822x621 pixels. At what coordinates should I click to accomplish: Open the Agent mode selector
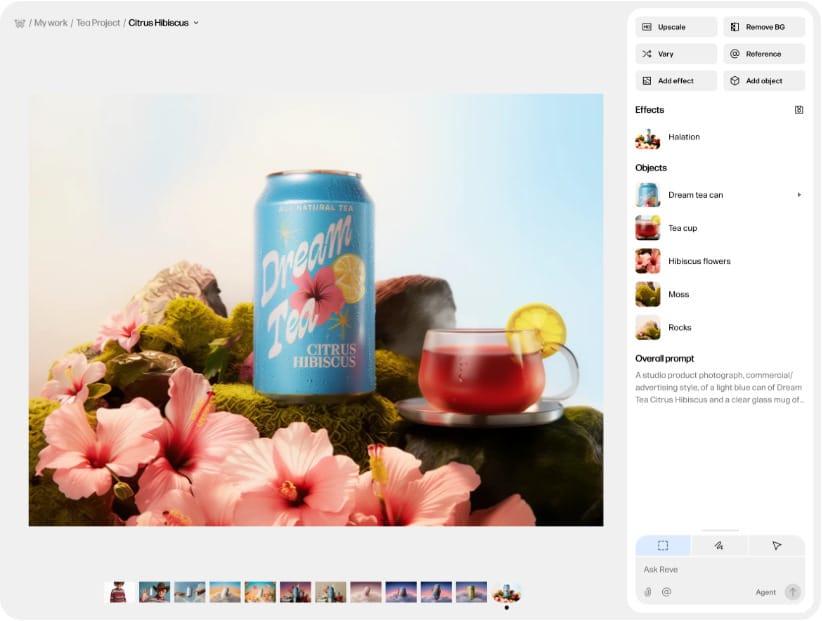point(765,592)
